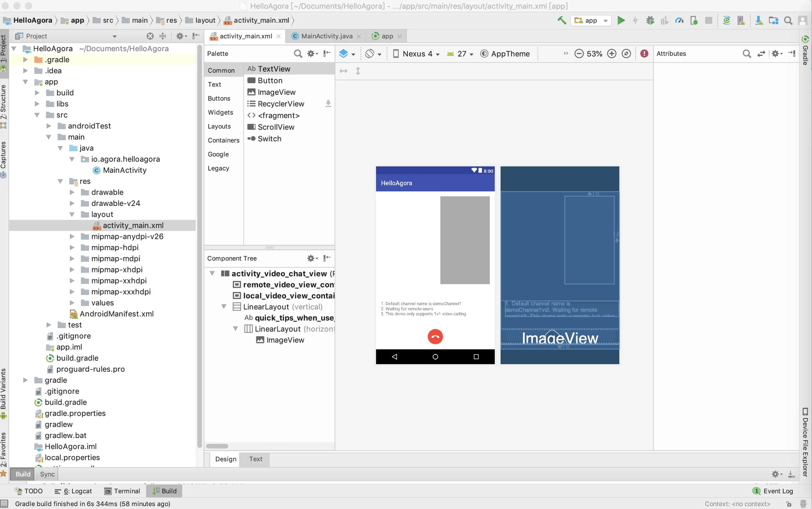Image resolution: width=812 pixels, height=509 pixels.
Task: Open the design surface layers dropdown
Action: click(347, 53)
